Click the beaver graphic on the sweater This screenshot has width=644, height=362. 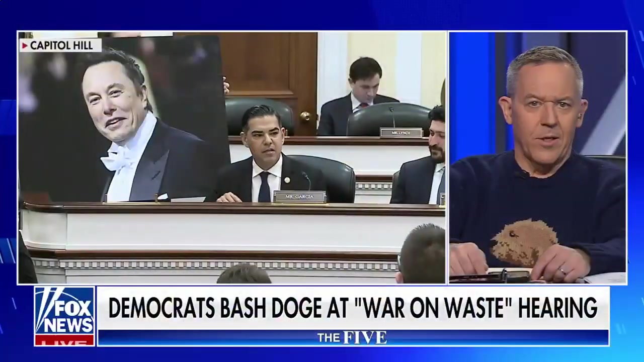pyautogui.click(x=524, y=241)
